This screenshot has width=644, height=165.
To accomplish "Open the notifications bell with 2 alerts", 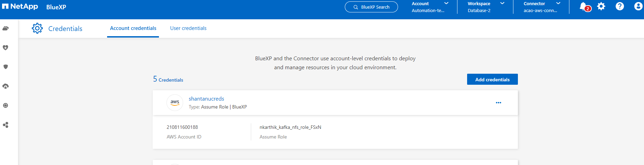I will pyautogui.click(x=584, y=7).
